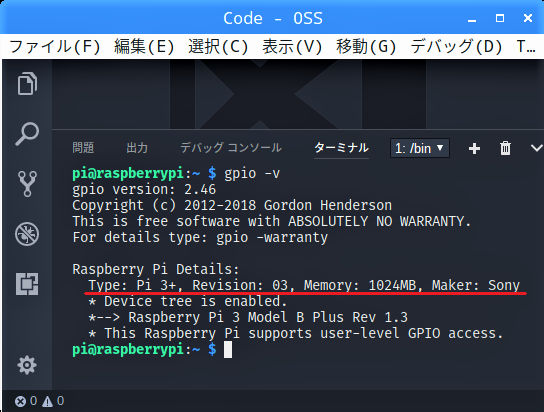This screenshot has height=412, width=544.
Task: Click the terminal input cursor at the last prompt
Action: point(228,349)
